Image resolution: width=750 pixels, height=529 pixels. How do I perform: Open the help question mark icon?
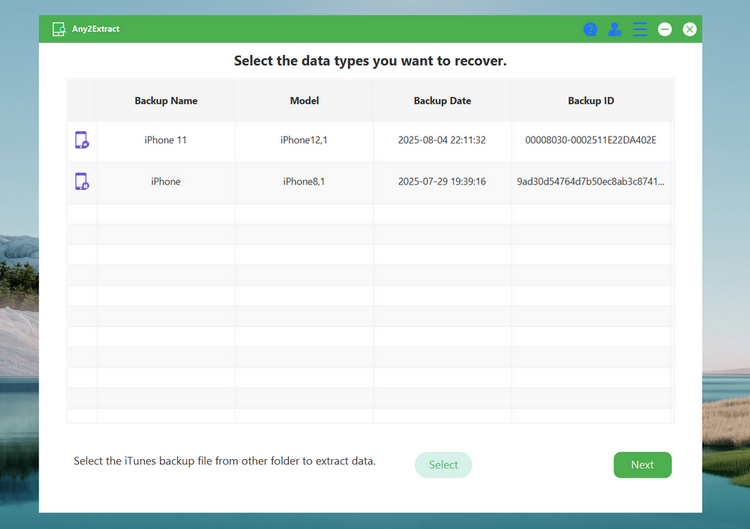coord(590,29)
